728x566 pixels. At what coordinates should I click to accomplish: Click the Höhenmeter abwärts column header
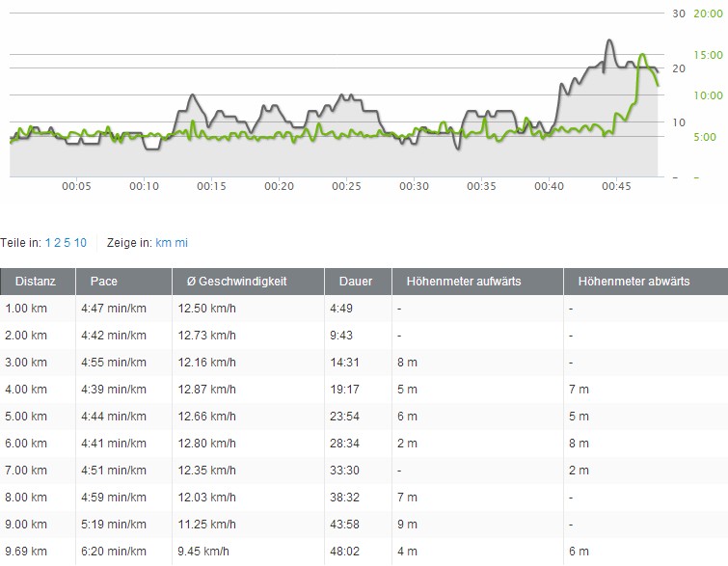click(634, 283)
